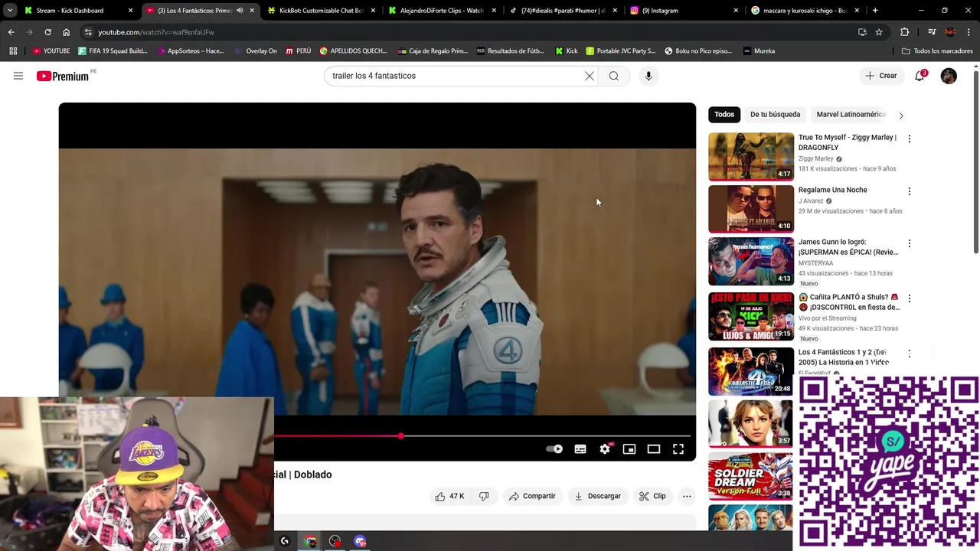Go back in browser

tap(11, 32)
